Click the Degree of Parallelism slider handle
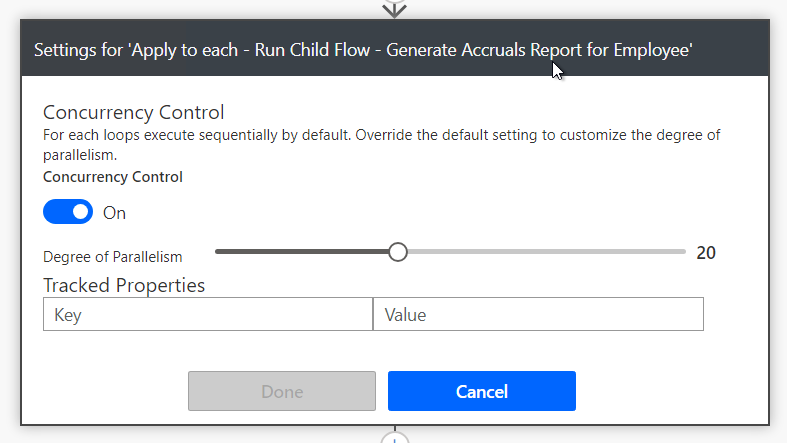This screenshot has width=787, height=443. coord(398,252)
